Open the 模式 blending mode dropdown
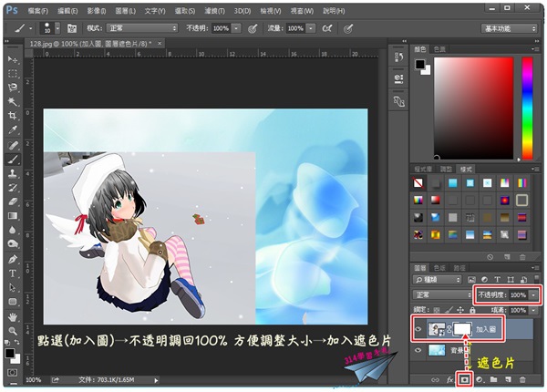Screen dimensions: 547x392 point(142,28)
